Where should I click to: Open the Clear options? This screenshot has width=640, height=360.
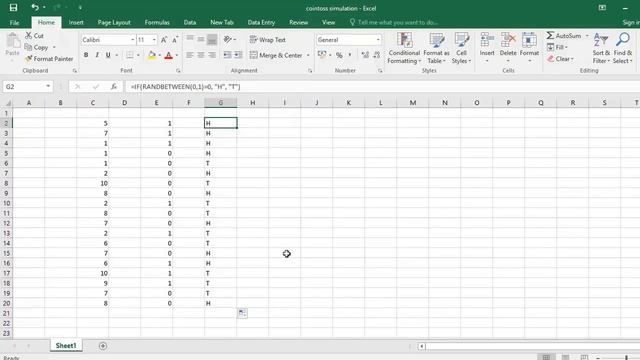(560, 59)
